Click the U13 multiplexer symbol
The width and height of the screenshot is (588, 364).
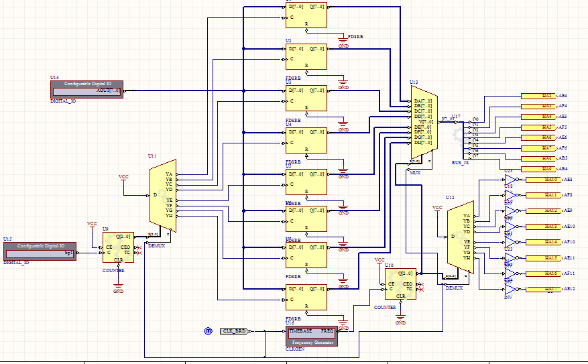(x=424, y=123)
